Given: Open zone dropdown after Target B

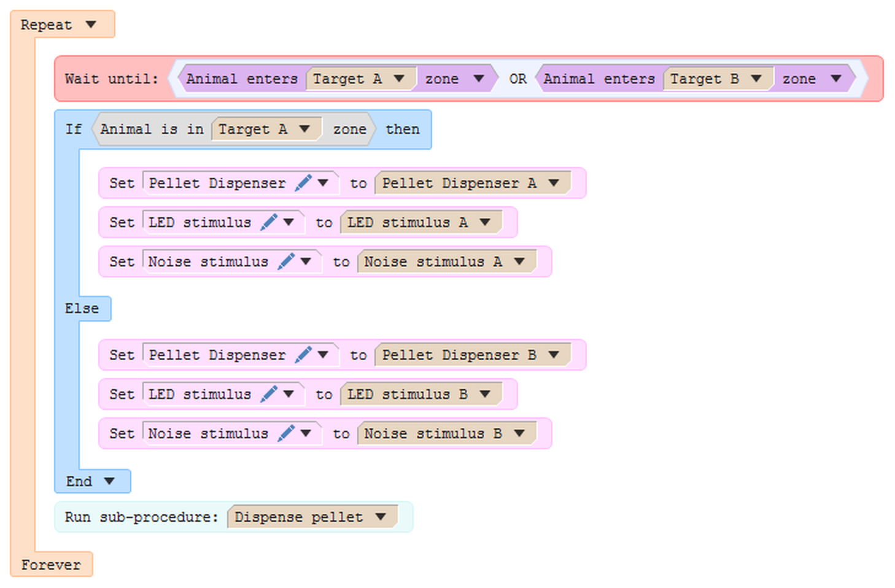Looking at the screenshot, I should point(835,79).
